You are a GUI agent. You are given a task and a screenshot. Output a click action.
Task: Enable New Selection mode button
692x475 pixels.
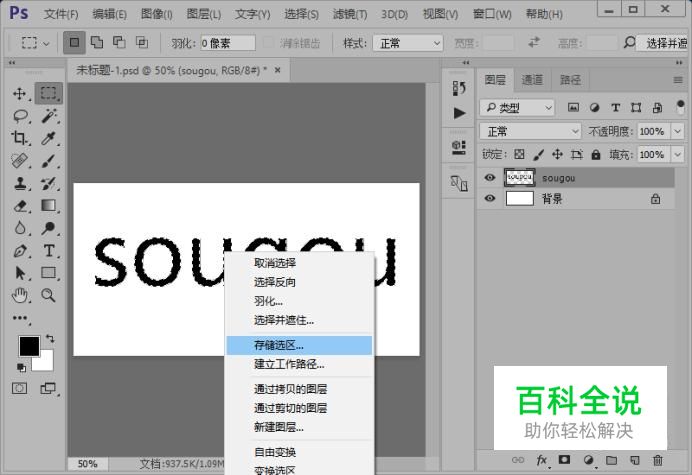[x=74, y=42]
